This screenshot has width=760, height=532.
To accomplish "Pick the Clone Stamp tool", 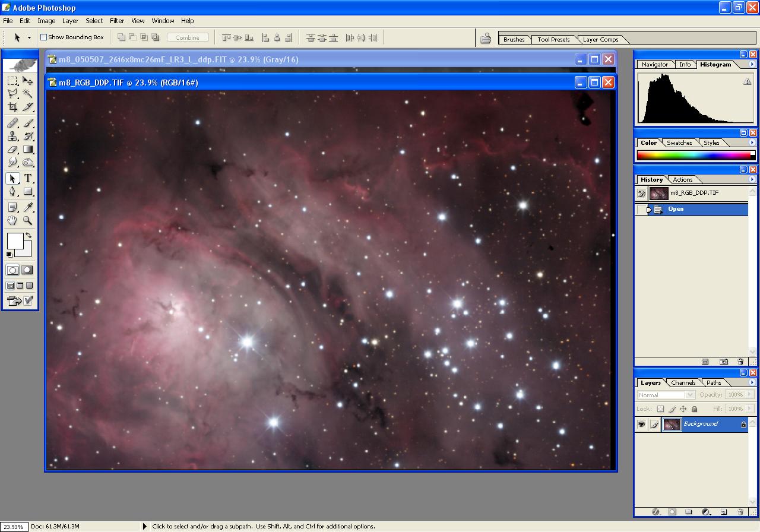I will tap(12, 136).
